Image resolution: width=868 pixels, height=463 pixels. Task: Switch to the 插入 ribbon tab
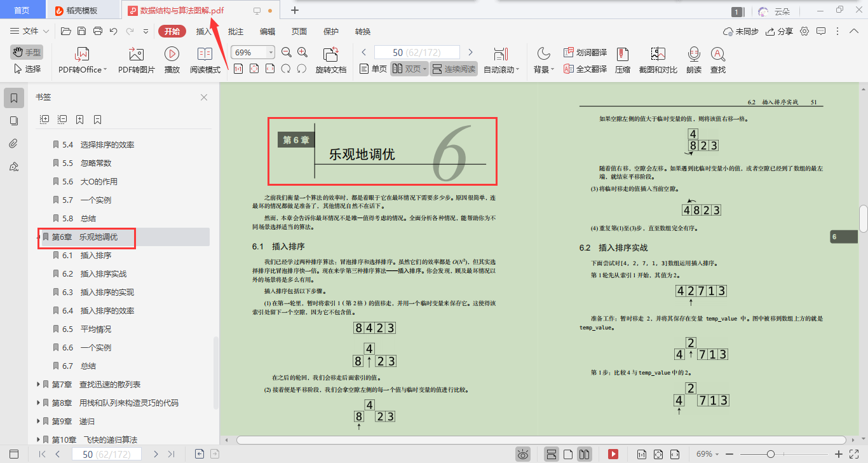[x=203, y=31]
